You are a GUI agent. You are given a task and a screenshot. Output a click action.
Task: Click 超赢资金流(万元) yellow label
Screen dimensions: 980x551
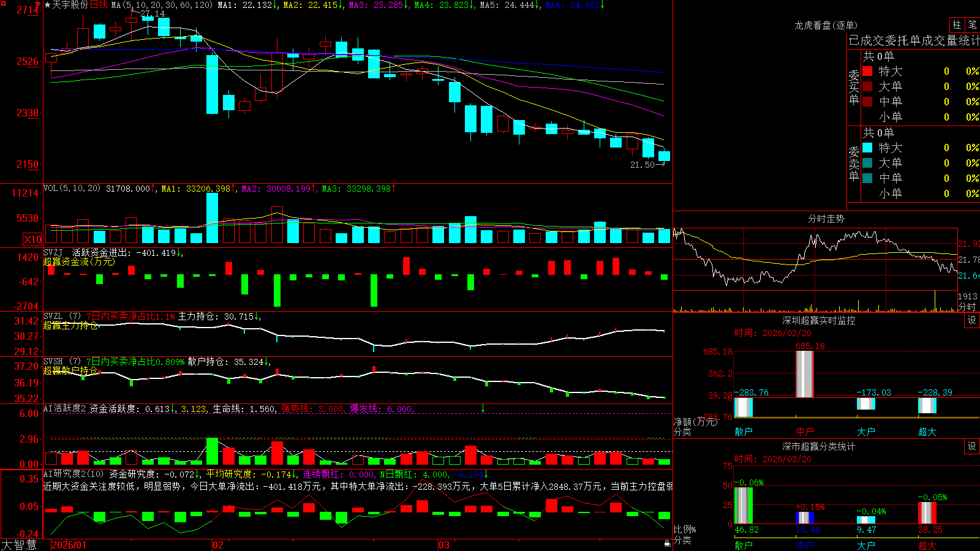pyautogui.click(x=79, y=261)
